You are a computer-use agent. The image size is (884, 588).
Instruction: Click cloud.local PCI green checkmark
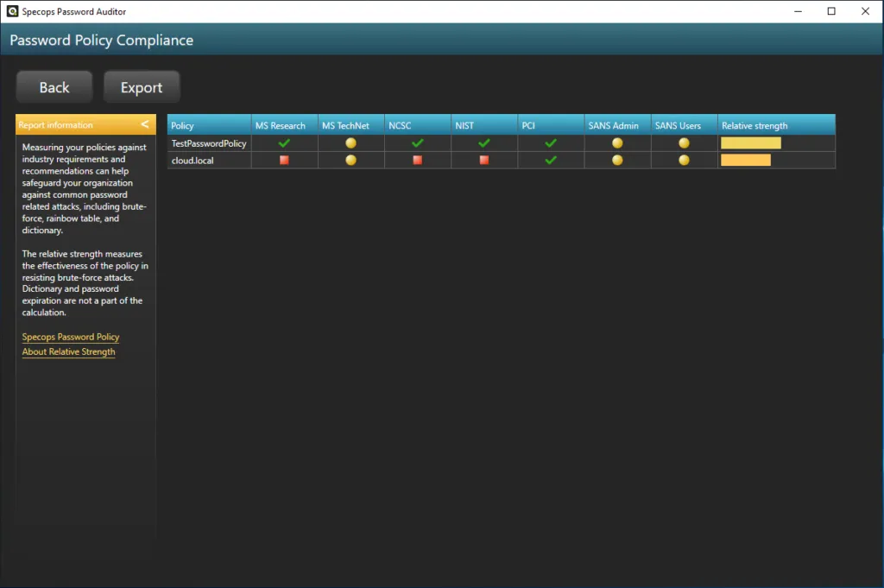click(551, 160)
